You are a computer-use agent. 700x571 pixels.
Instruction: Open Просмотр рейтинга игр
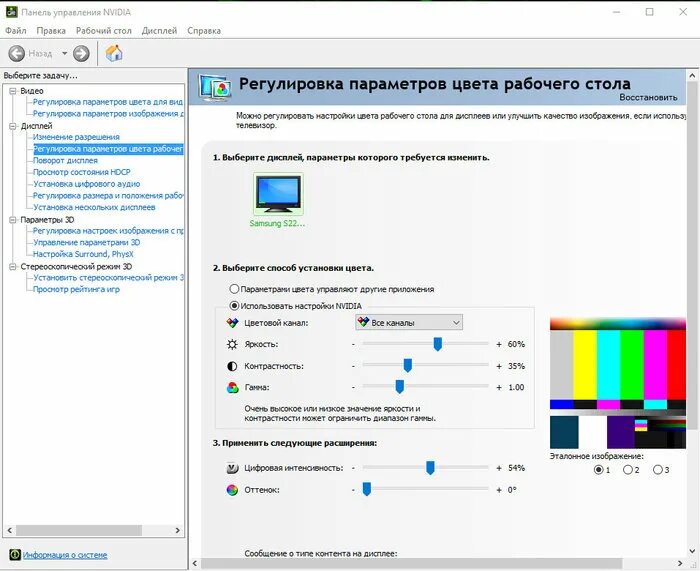pos(76,289)
